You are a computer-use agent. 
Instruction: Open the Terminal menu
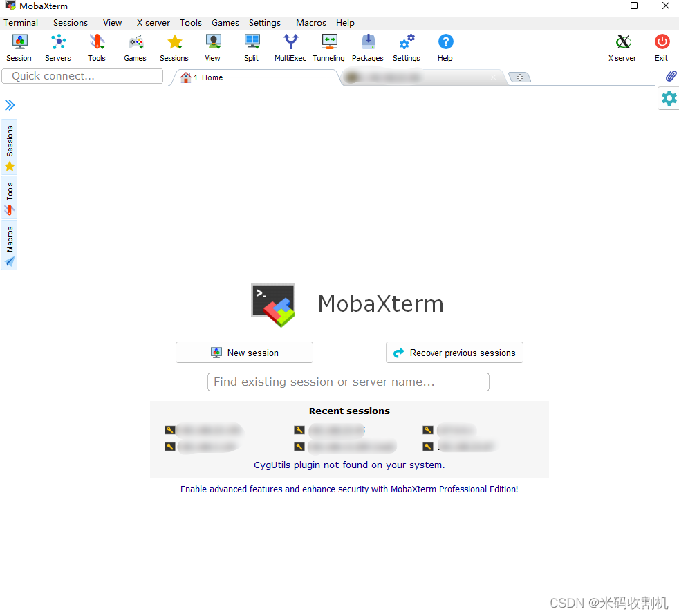pos(20,22)
